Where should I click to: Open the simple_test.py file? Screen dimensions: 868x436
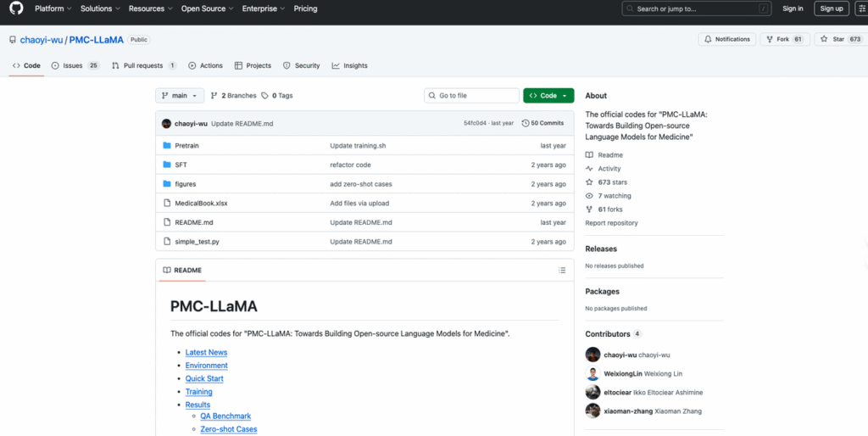[197, 242]
